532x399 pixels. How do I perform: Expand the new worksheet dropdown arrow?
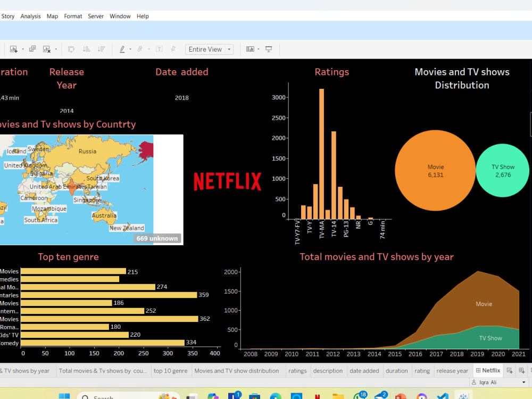[x=22, y=49]
